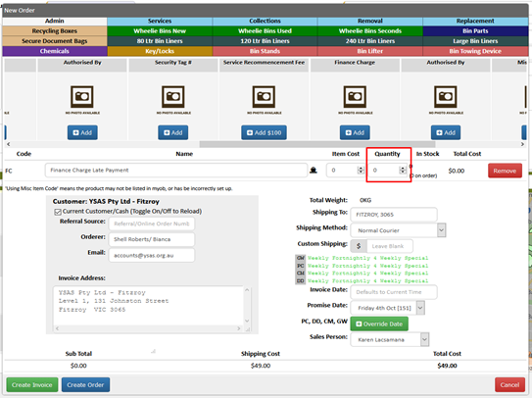The image size is (532, 398).
Task: Click the Override Date button
Action: (x=379, y=323)
